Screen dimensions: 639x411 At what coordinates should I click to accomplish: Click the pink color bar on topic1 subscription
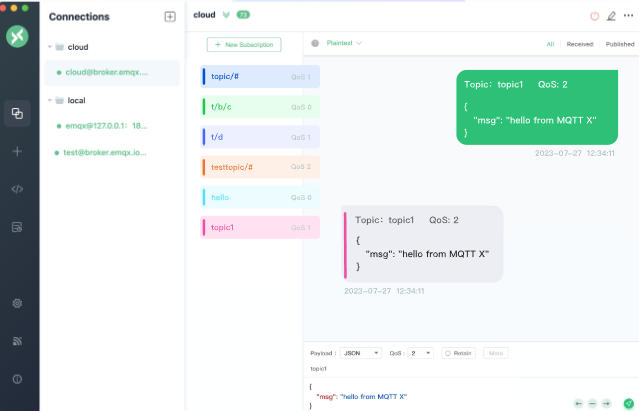tap(204, 227)
